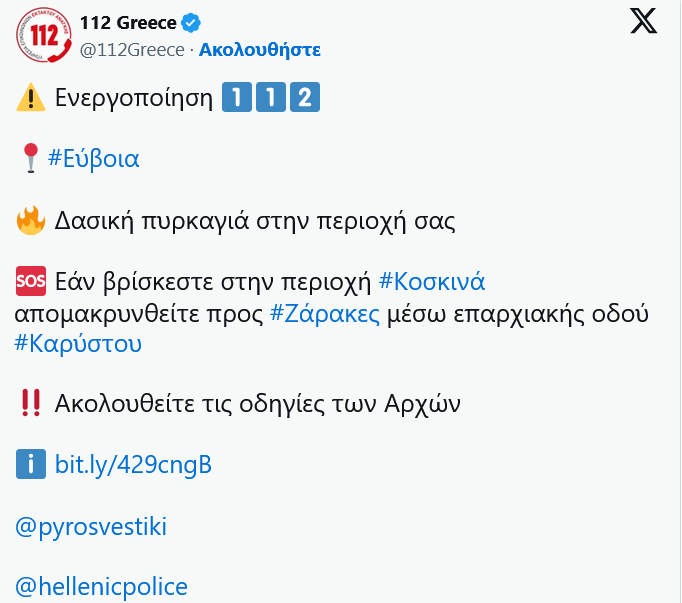Click the red SOS emoji
Image resolution: width=682 pixels, height=603 pixels.
(x=31, y=282)
